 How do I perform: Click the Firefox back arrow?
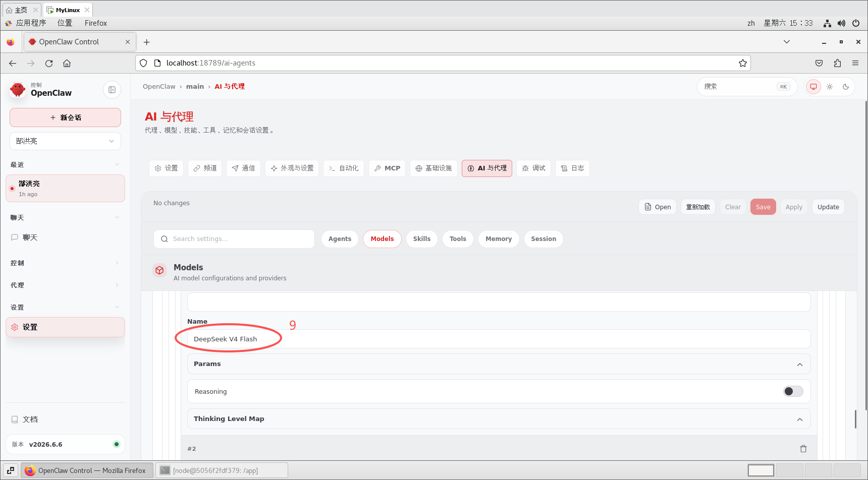(x=13, y=63)
